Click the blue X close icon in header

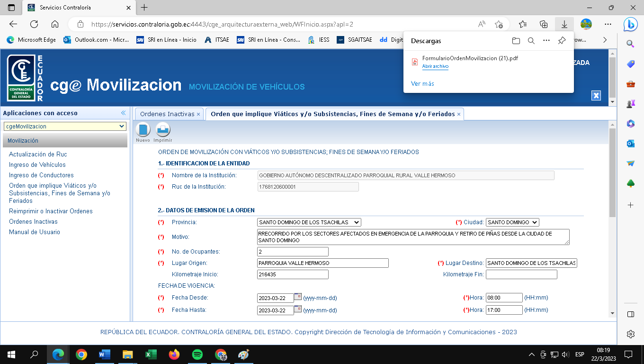tap(596, 95)
